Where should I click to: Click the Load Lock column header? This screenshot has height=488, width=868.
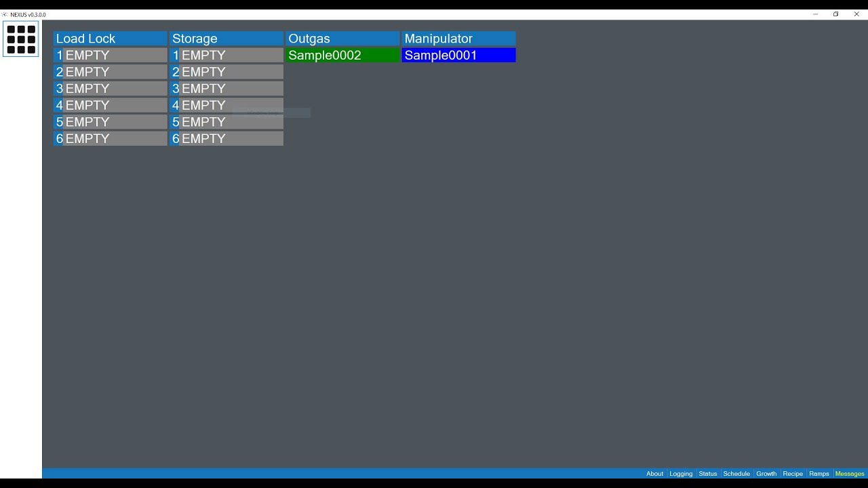point(111,39)
